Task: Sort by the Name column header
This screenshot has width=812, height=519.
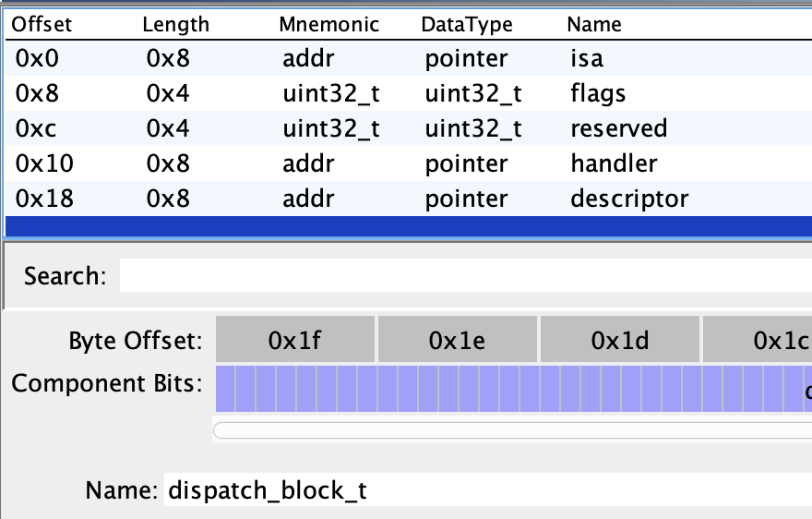Action: coord(594,25)
